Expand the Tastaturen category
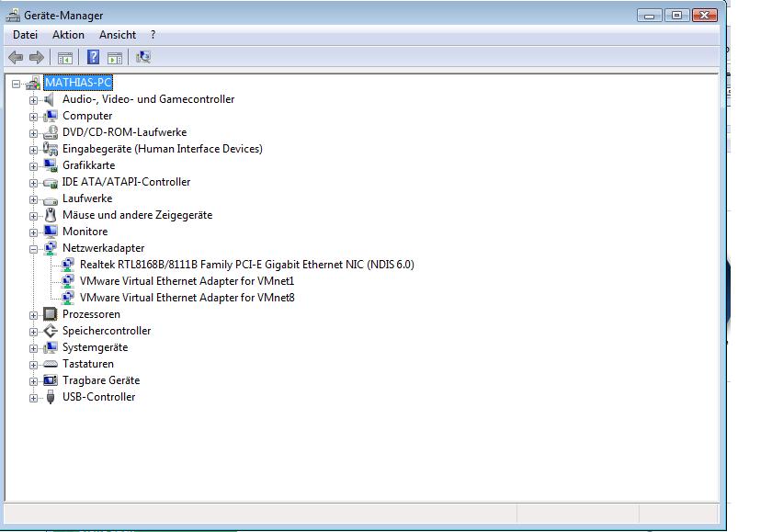The height and width of the screenshot is (532, 772). pyautogui.click(x=33, y=365)
